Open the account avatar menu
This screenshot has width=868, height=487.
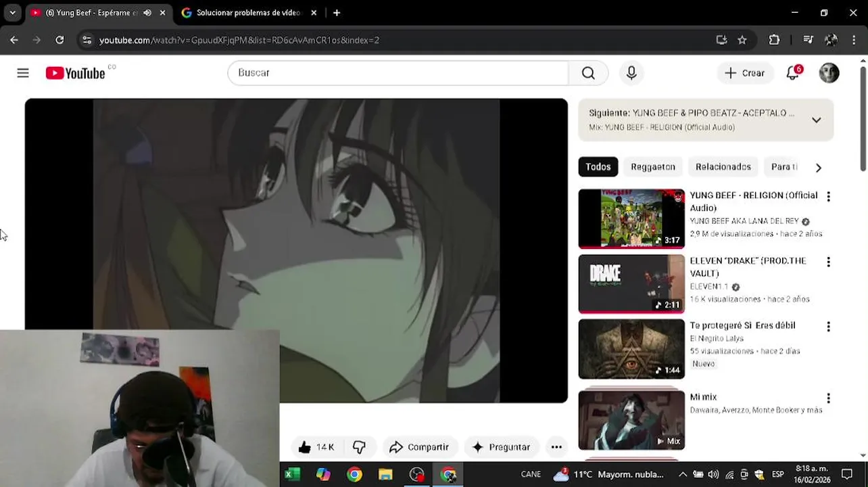point(829,73)
